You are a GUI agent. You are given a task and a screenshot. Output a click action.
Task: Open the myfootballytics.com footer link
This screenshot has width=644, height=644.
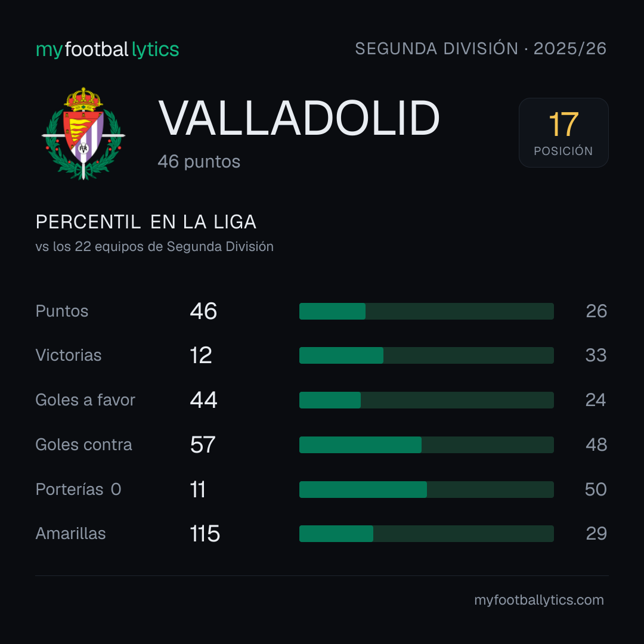(539, 600)
